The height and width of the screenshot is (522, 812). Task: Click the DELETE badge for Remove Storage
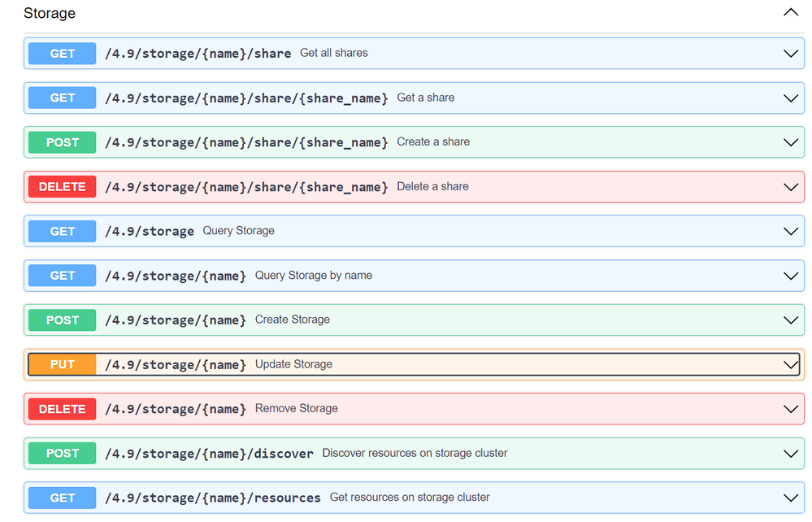click(63, 409)
